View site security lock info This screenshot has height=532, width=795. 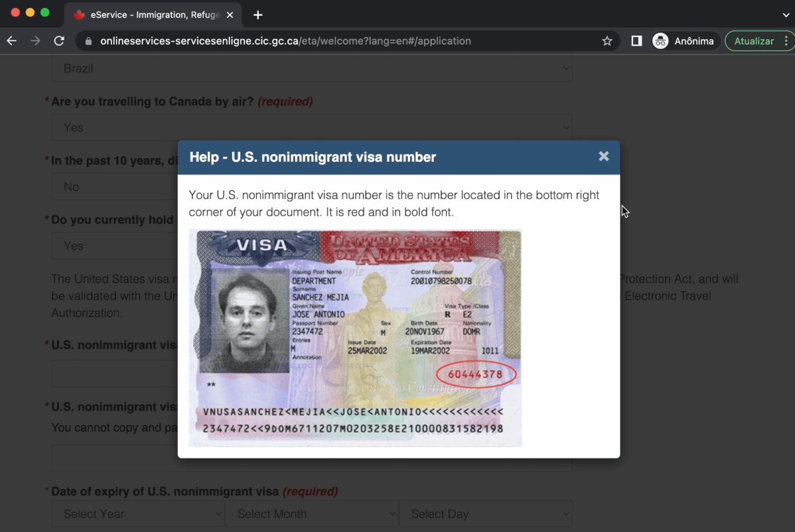tap(89, 41)
